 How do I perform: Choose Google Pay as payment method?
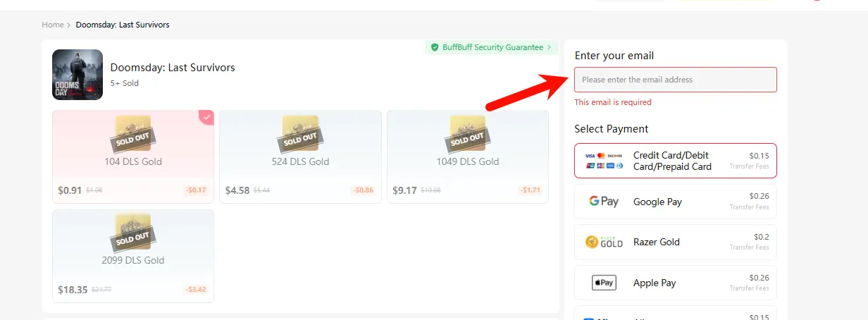click(675, 202)
